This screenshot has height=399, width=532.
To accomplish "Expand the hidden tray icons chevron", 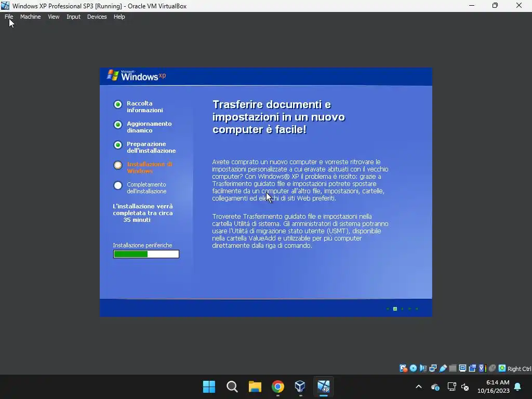I will (x=419, y=387).
